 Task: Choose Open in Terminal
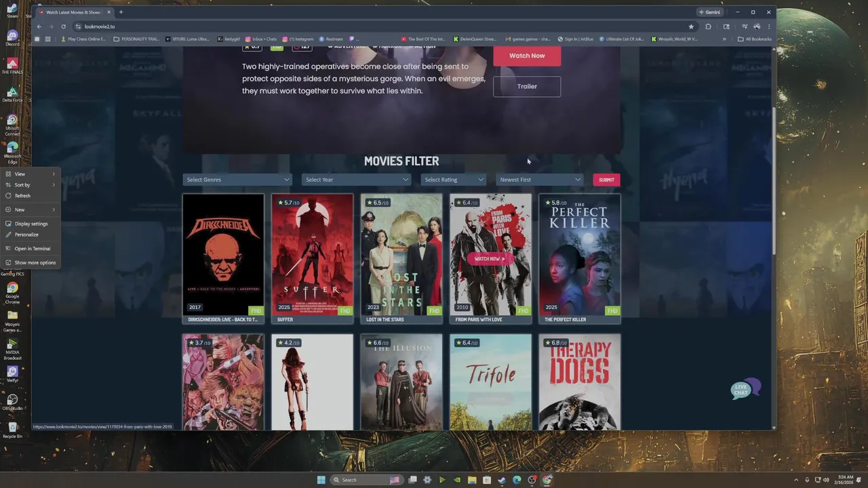(31, 249)
